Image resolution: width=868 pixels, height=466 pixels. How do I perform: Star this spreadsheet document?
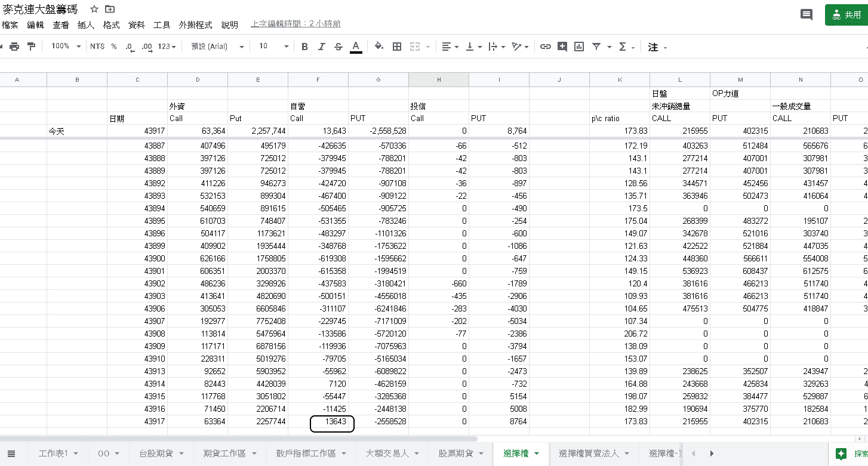[x=94, y=9]
